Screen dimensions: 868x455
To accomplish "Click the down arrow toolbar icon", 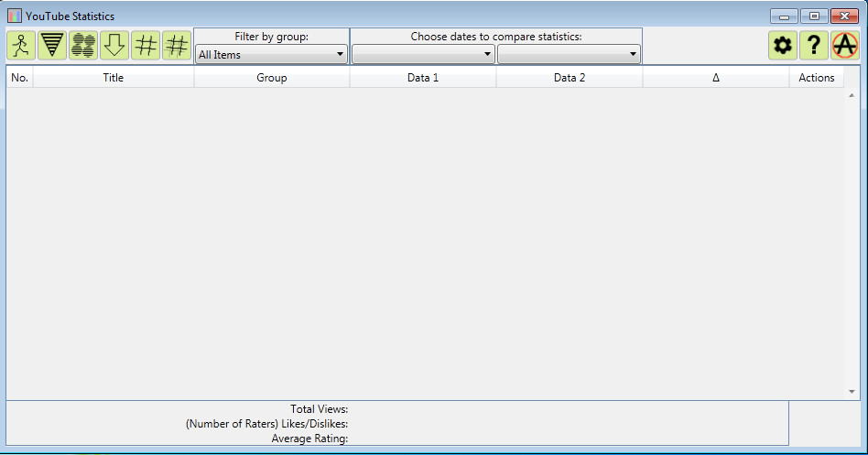I will tap(114, 46).
